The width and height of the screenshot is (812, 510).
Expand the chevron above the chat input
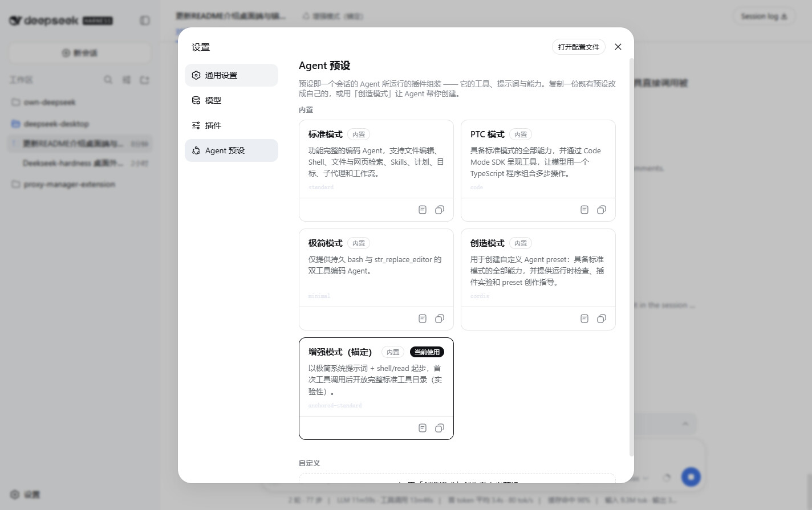[x=685, y=424]
